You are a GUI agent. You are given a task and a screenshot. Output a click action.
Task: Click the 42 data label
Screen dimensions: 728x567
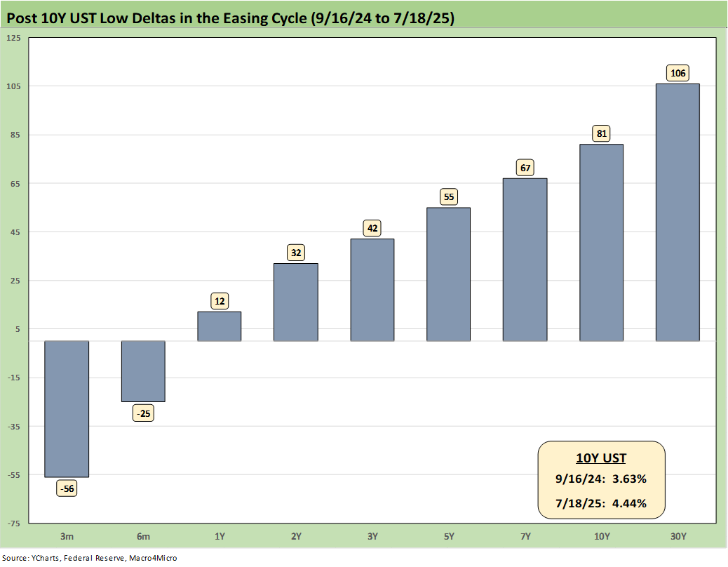point(372,228)
